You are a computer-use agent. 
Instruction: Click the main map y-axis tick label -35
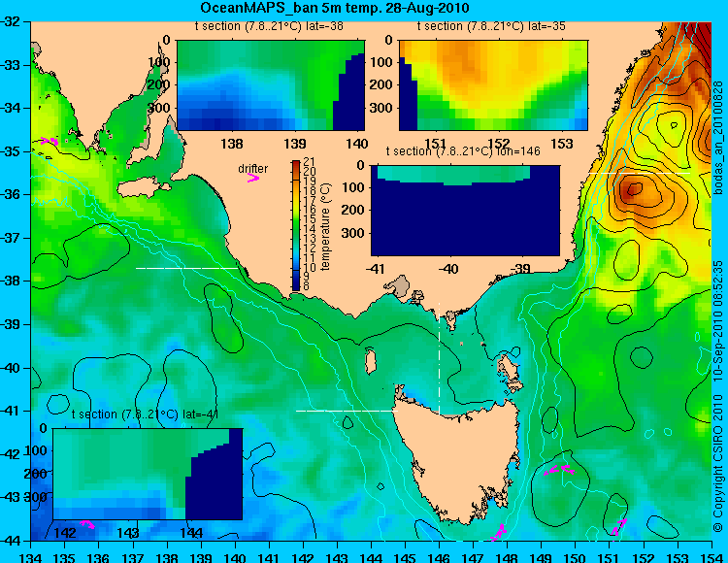tap(10, 151)
